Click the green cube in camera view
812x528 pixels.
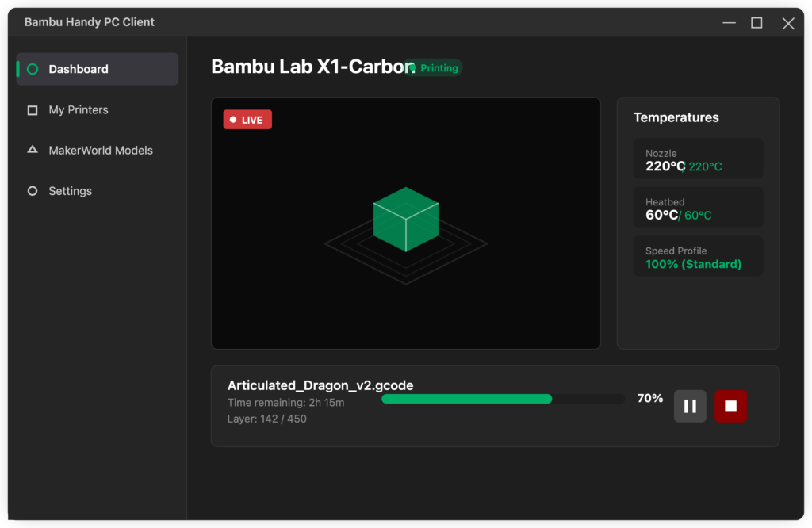[x=406, y=220]
